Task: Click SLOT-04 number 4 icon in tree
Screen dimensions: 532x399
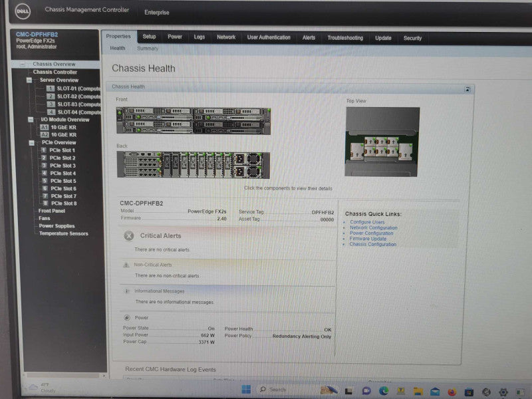Action: (x=51, y=112)
